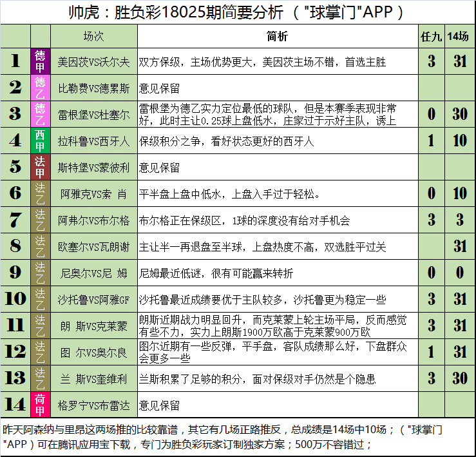Click match cell 雷根堡VS杜塞尔

tap(94, 115)
